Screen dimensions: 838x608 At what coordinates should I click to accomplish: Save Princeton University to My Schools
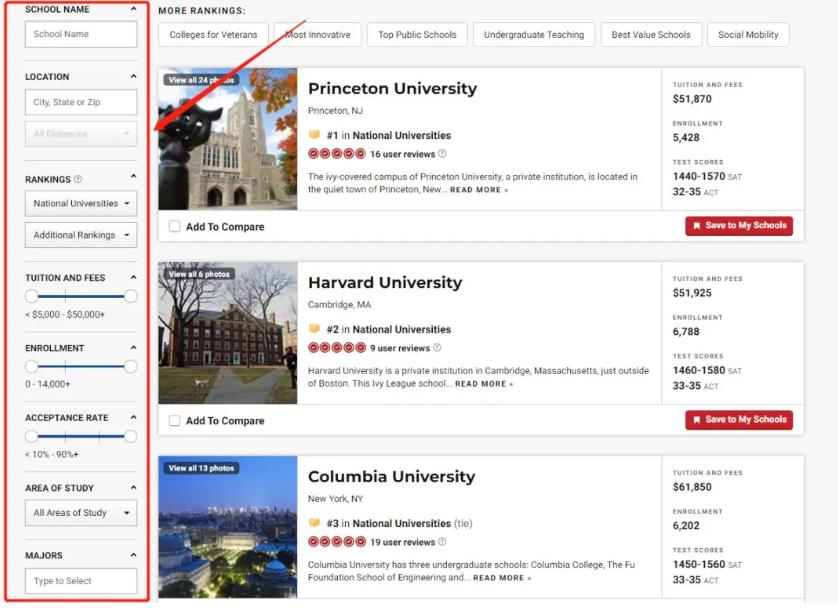pos(739,225)
